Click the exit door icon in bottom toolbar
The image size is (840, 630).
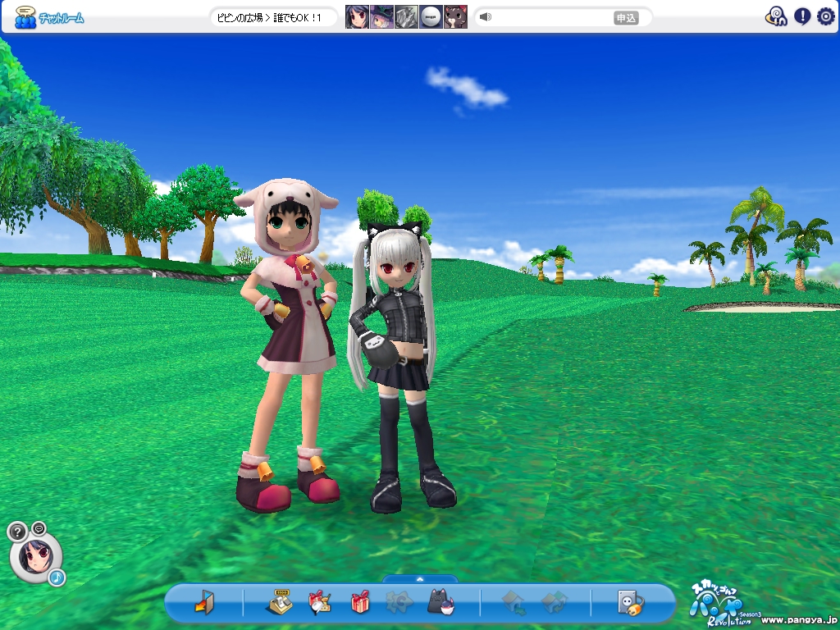coord(203,603)
